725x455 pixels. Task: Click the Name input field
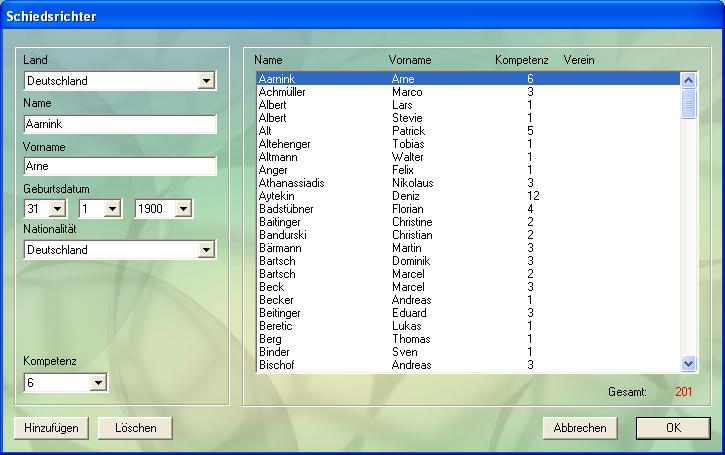coord(120,124)
